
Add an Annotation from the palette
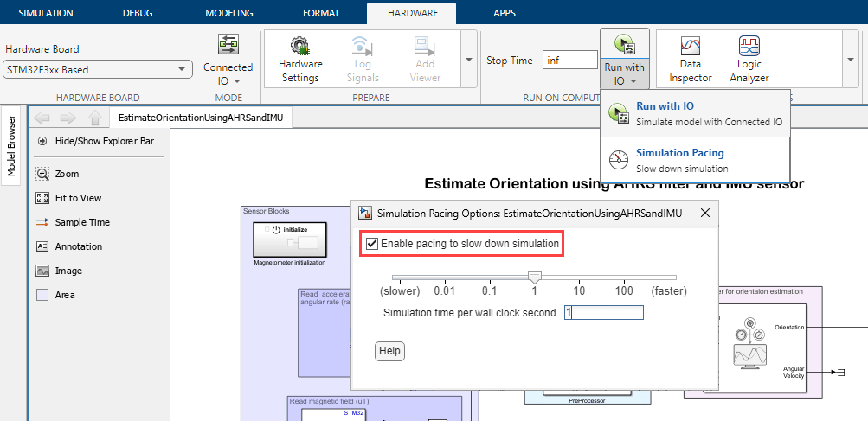(x=42, y=246)
